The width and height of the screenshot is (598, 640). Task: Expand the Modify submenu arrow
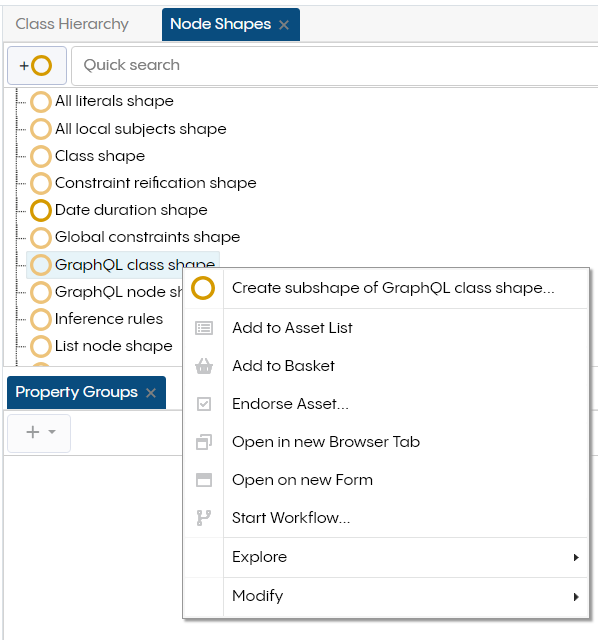pos(576,597)
